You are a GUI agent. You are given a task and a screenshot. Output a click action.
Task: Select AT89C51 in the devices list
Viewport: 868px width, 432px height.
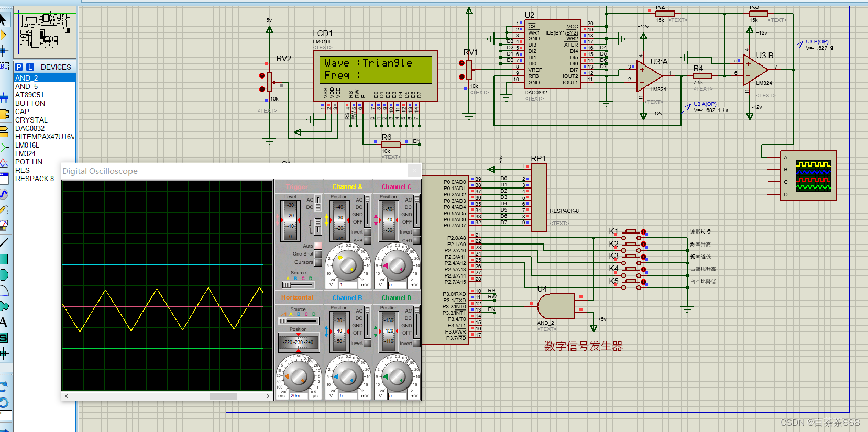45,95
